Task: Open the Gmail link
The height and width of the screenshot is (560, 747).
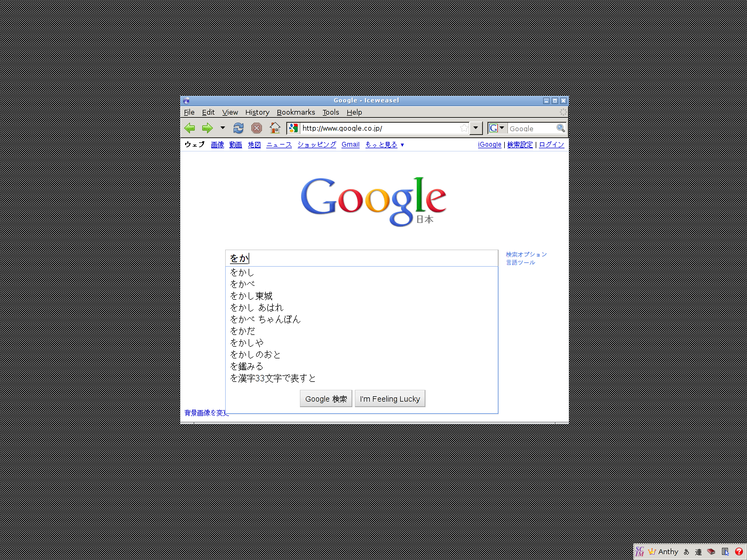Action: coord(351,145)
